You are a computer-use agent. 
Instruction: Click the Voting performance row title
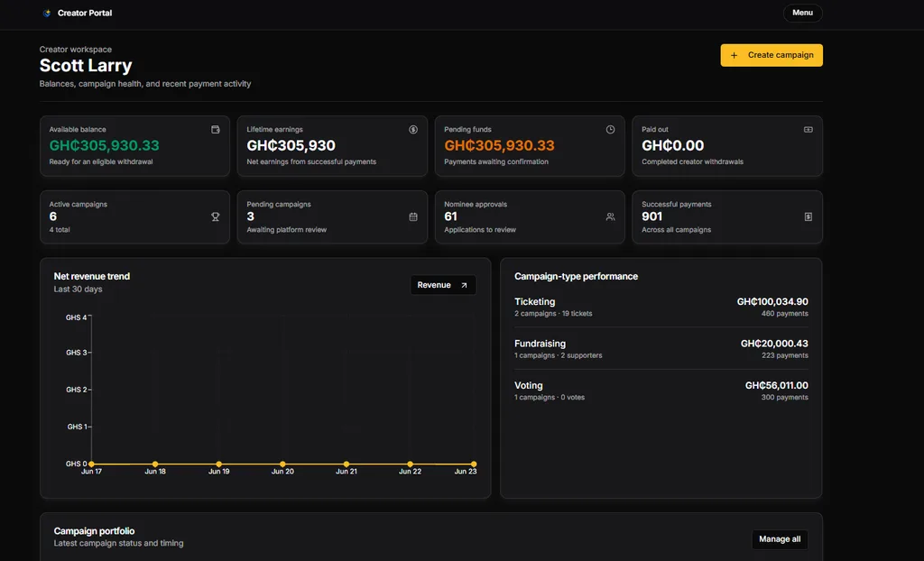tap(528, 385)
